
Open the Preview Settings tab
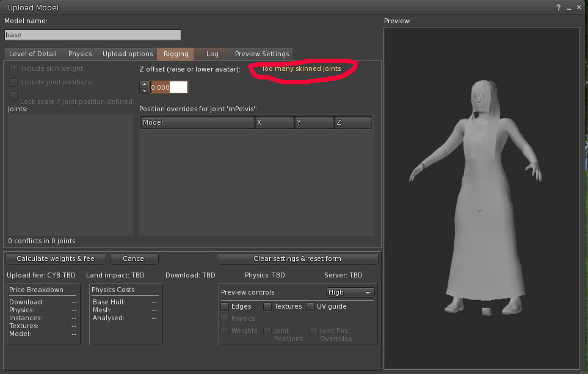(262, 54)
